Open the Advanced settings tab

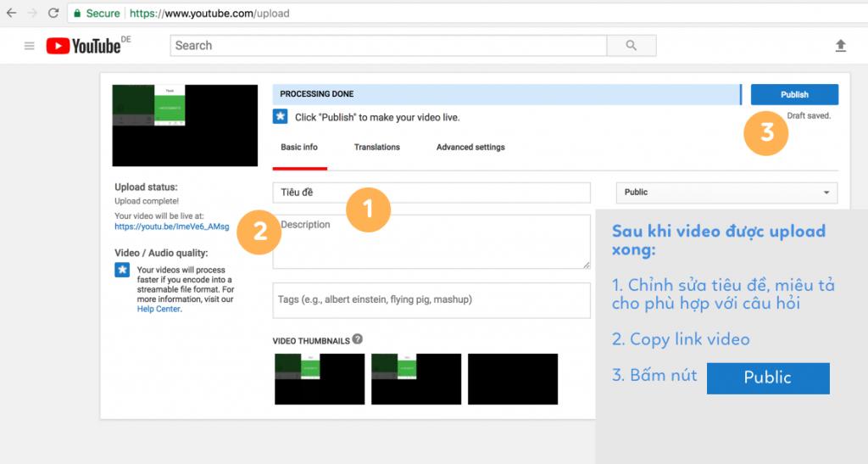[x=470, y=148]
